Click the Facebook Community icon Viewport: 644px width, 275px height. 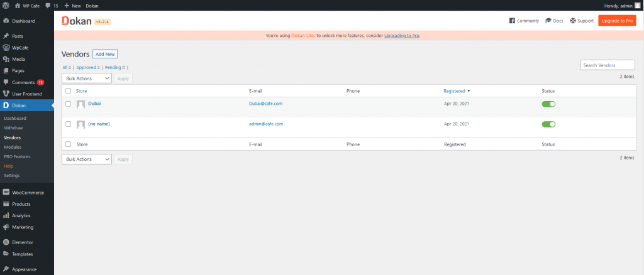coord(512,21)
